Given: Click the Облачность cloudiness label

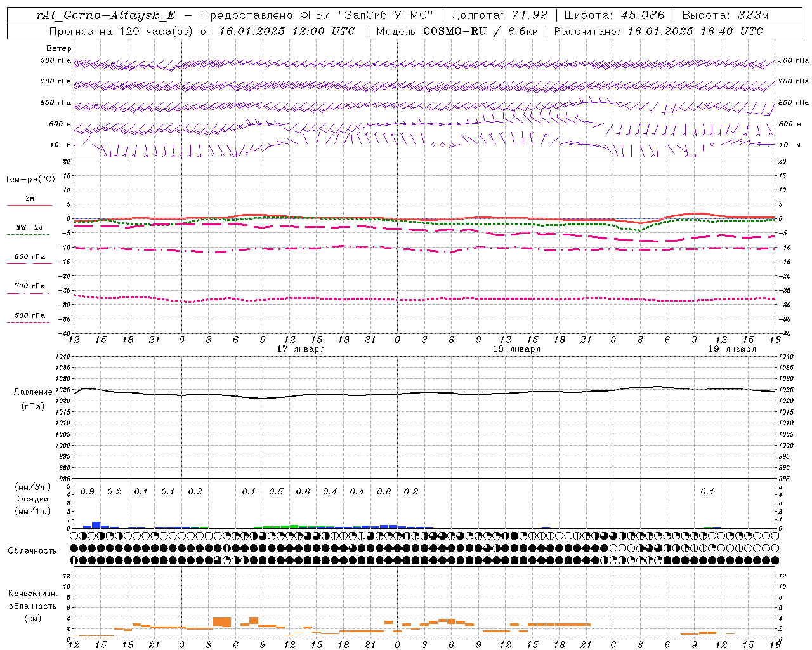Looking at the screenshot, I should coord(32,551).
